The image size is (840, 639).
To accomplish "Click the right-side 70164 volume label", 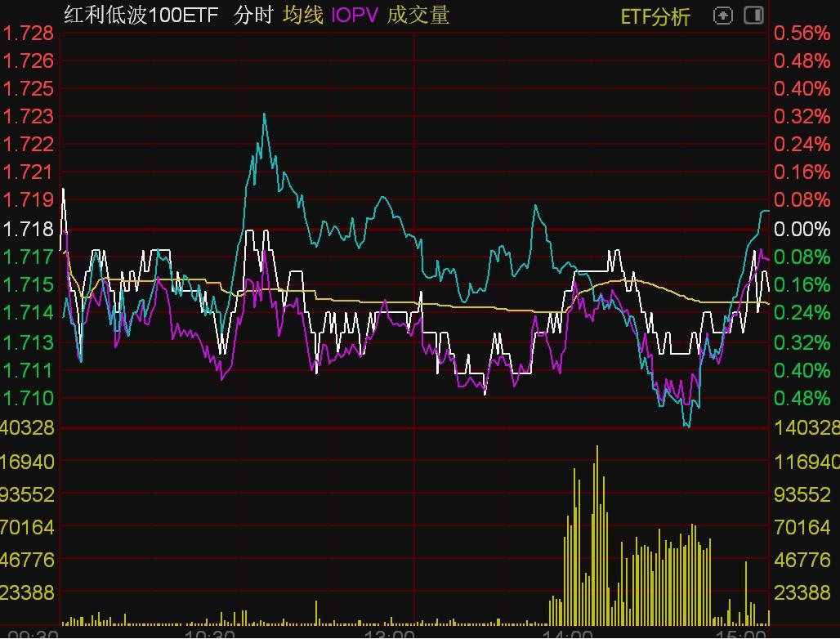I will tap(802, 527).
